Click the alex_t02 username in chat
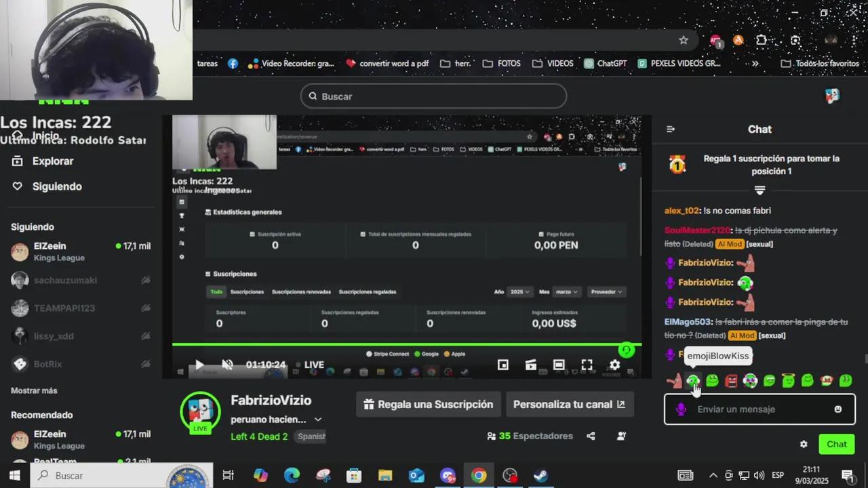This screenshot has height=488, width=868. click(682, 211)
